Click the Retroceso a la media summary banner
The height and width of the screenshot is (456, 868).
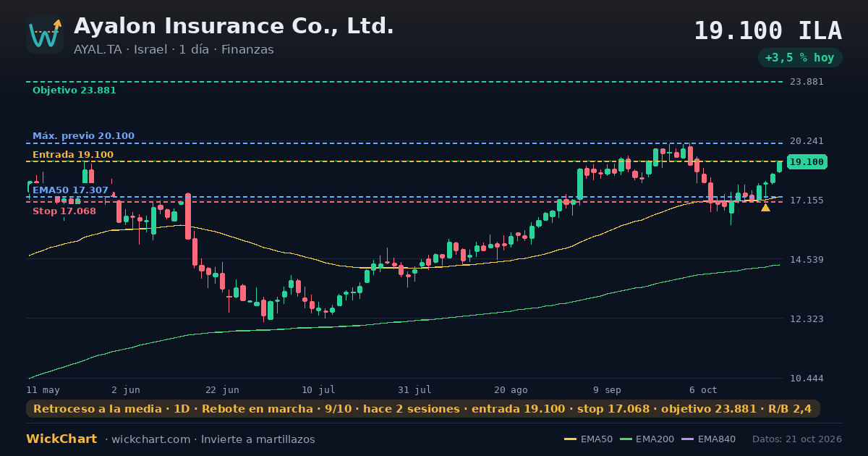point(423,409)
